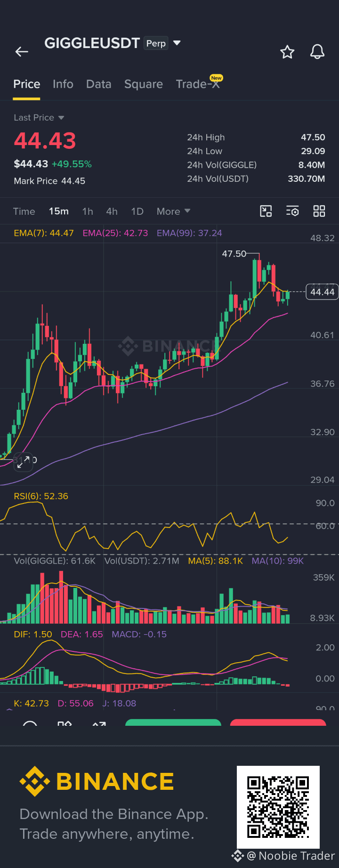Switch to the Data tab
Viewport: 339px width, 868px height.
click(99, 84)
